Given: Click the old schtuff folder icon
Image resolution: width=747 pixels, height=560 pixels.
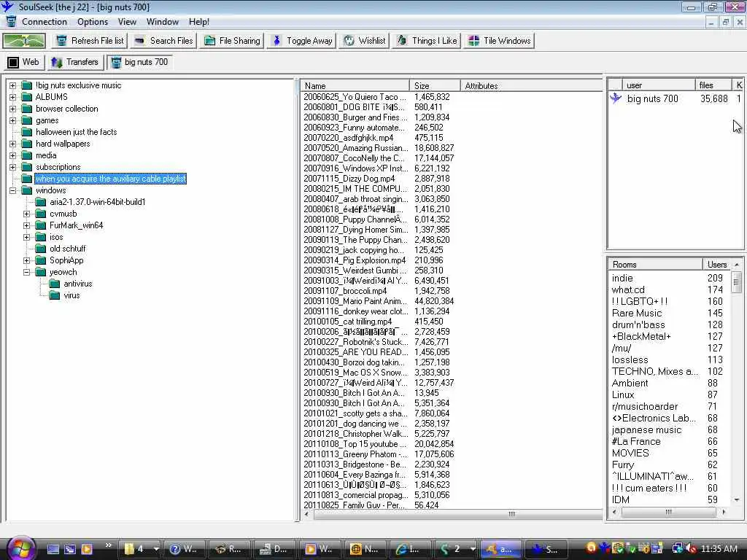Looking at the screenshot, I should pyautogui.click(x=41, y=249).
